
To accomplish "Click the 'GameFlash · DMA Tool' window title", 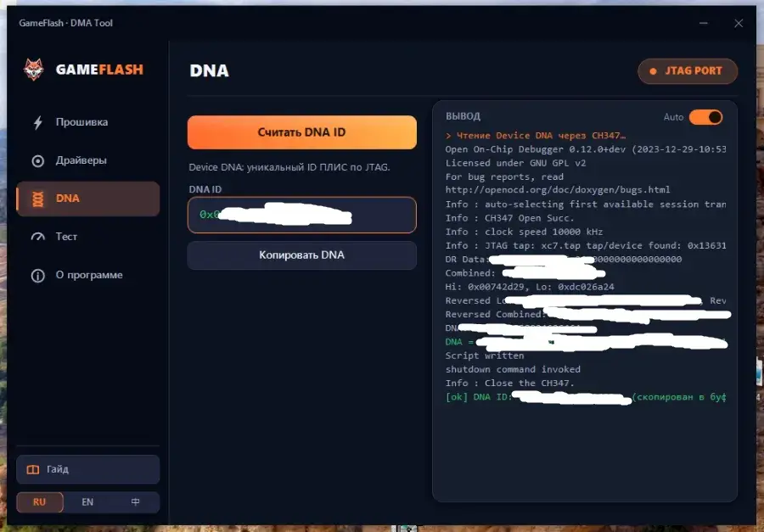I will point(65,23).
